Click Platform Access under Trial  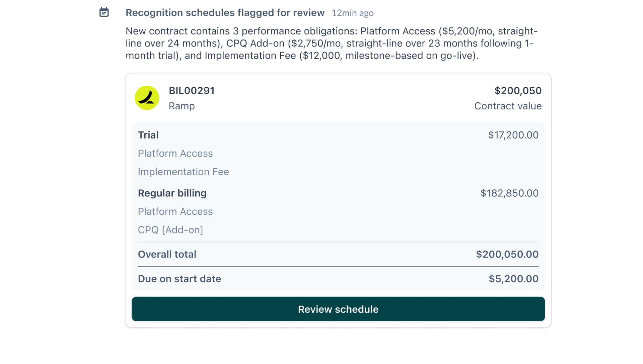click(175, 153)
